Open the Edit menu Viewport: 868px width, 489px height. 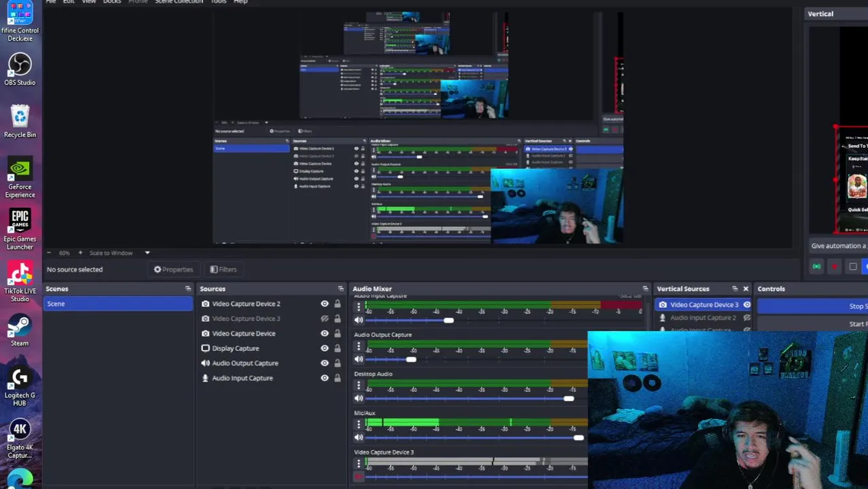(69, 1)
